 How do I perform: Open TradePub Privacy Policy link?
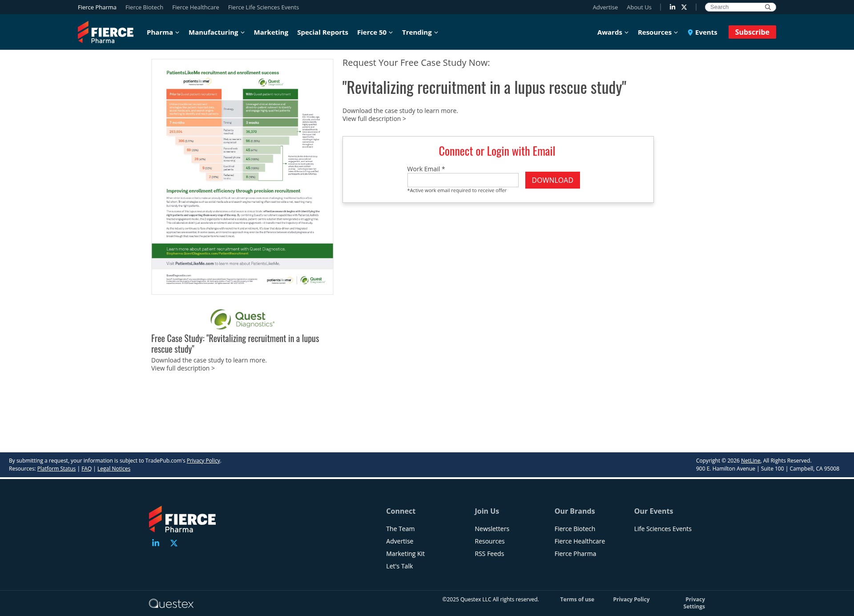point(203,461)
